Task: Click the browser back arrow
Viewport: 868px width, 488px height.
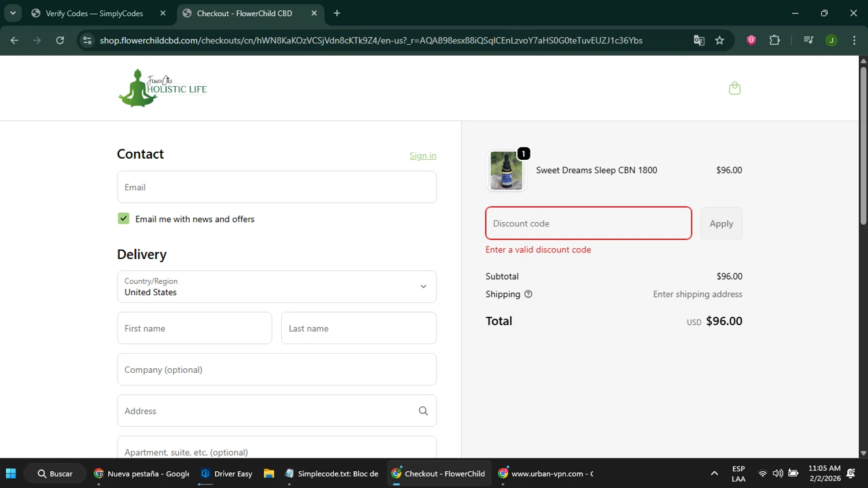Action: coord(14,41)
